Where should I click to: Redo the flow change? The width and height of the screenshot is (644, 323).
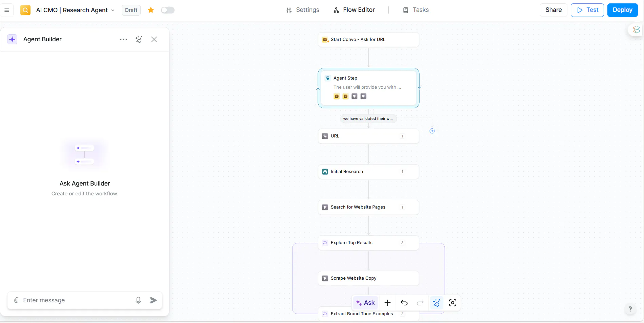click(x=420, y=303)
